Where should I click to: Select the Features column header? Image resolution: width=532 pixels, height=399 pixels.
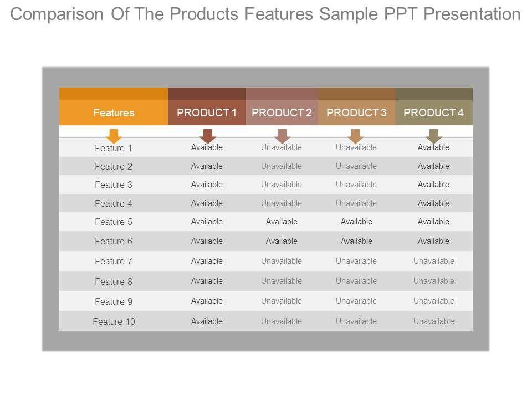pyautogui.click(x=114, y=113)
